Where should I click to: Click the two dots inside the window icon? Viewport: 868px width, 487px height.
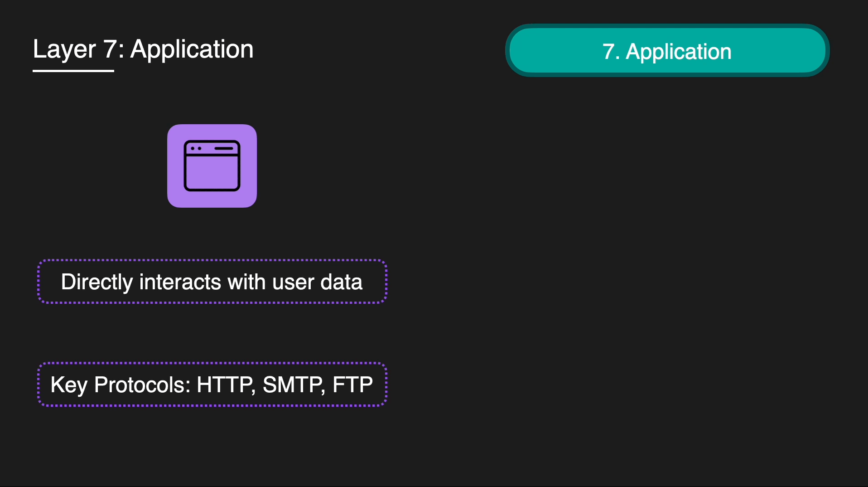click(x=196, y=148)
